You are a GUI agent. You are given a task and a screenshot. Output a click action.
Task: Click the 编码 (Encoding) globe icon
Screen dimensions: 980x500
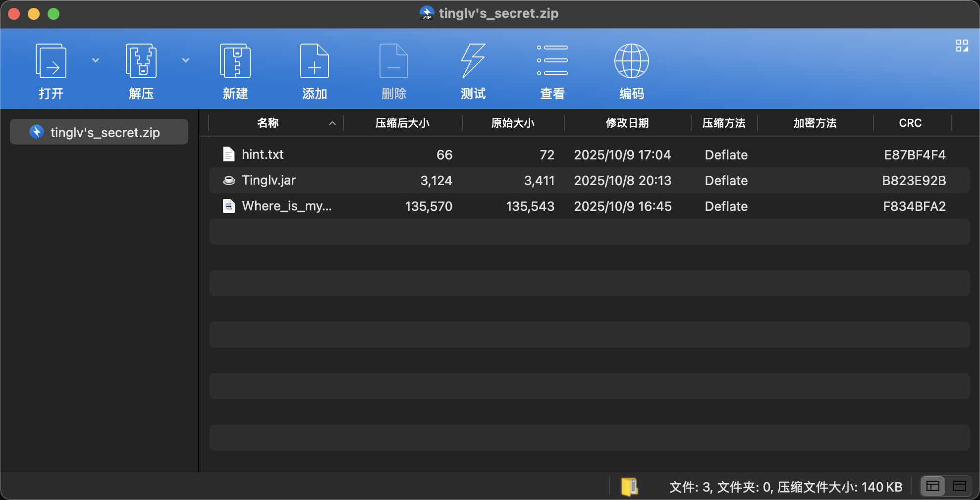coord(632,61)
